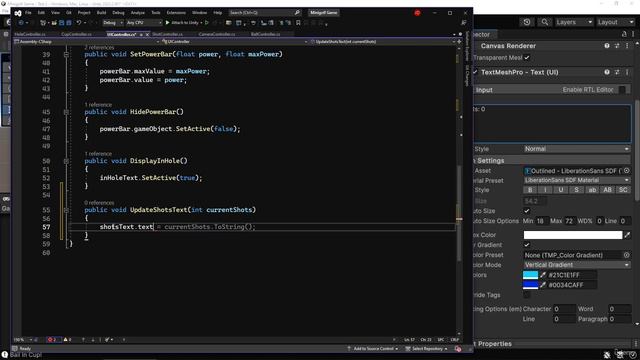The width and height of the screenshot is (640, 360).
Task: Open TextMeshPro component help icon
Action: click(x=607, y=72)
